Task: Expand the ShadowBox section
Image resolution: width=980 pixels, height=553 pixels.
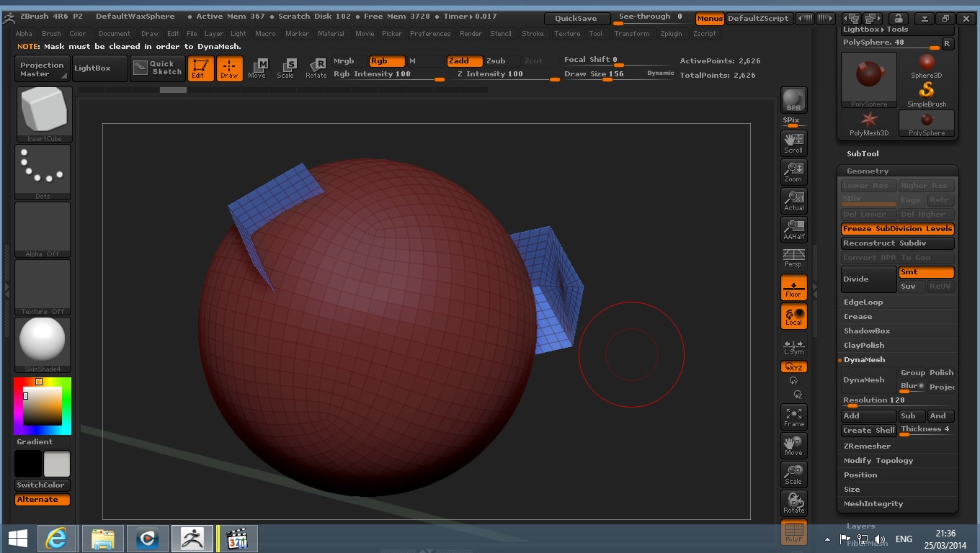Action: click(x=867, y=331)
